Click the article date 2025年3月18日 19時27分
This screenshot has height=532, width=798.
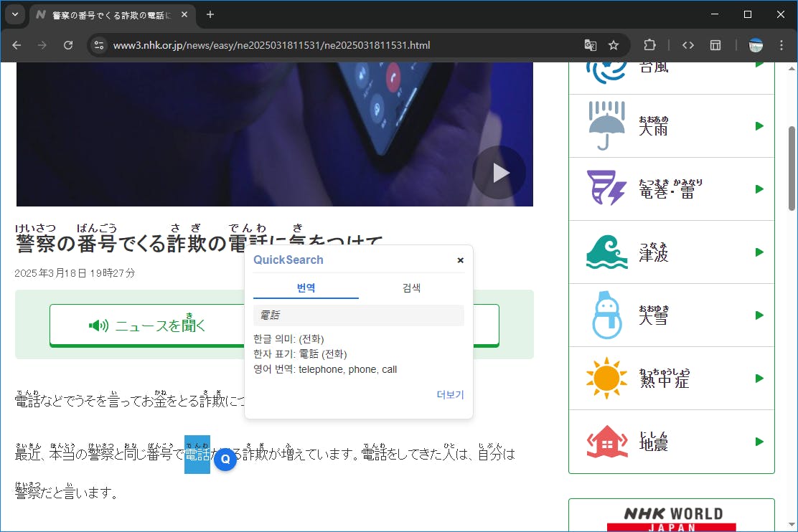pyautogui.click(x=75, y=273)
